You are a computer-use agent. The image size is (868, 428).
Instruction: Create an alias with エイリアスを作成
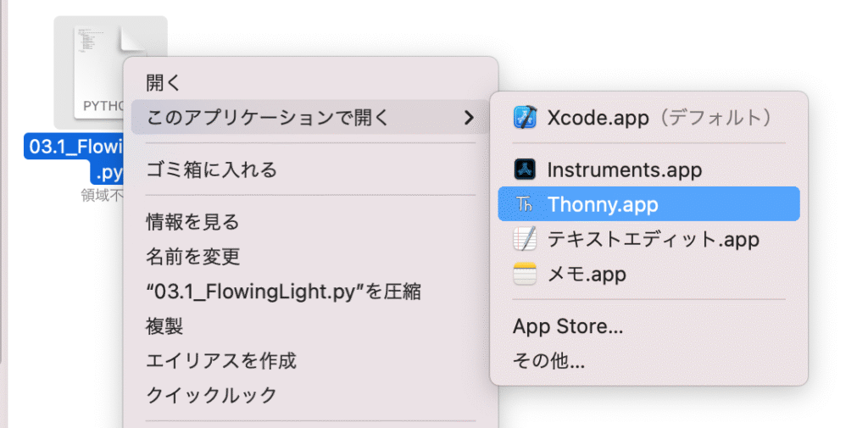(221, 361)
